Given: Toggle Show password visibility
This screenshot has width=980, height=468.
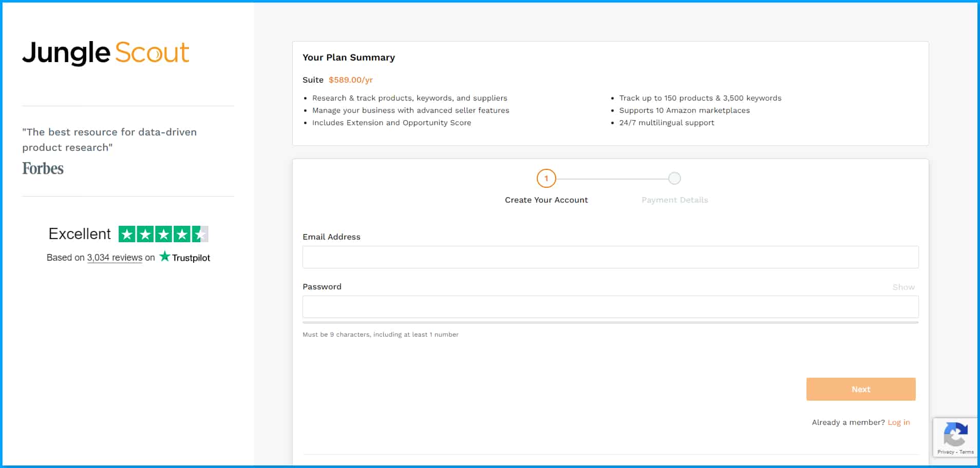Looking at the screenshot, I should pos(903,287).
